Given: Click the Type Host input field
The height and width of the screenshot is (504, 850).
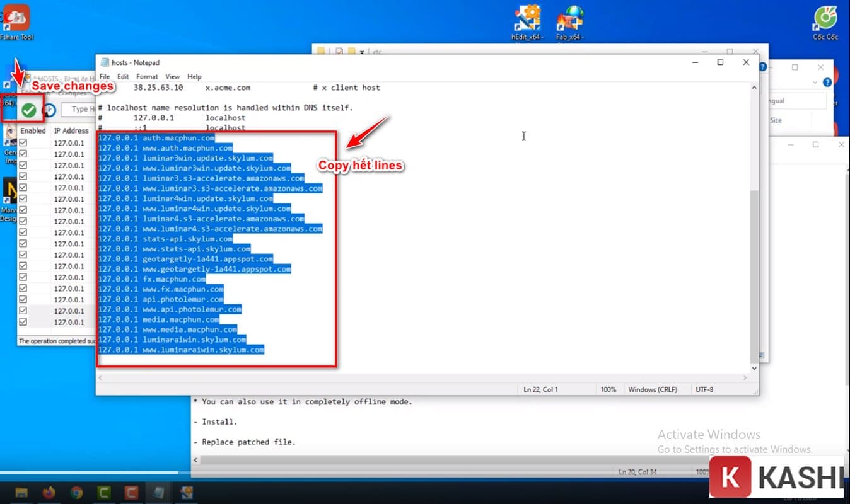Looking at the screenshot, I should pos(79,109).
